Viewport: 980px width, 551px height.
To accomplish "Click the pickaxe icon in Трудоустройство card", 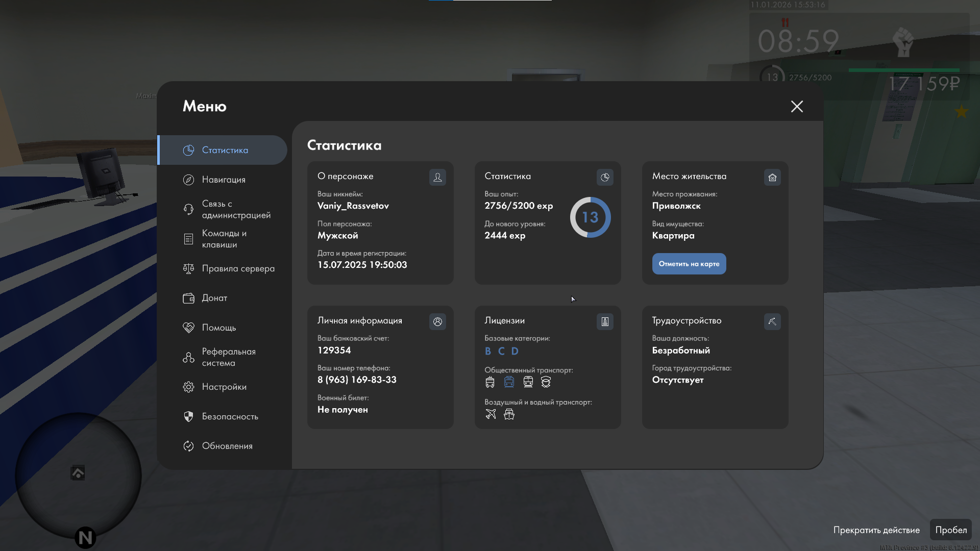I will click(772, 321).
